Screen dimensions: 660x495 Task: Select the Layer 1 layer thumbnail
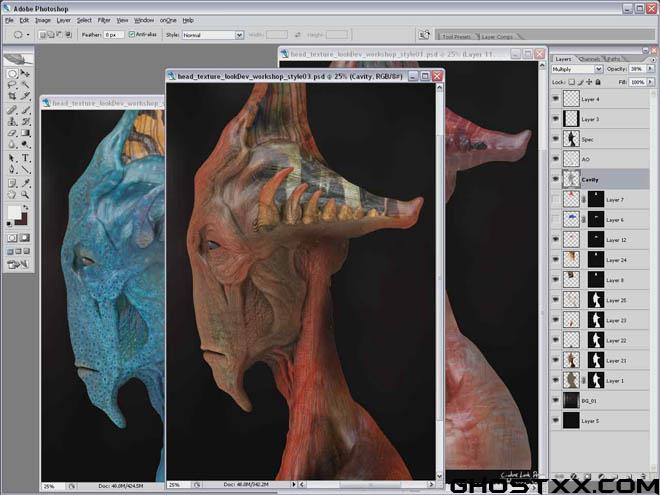tap(571, 381)
